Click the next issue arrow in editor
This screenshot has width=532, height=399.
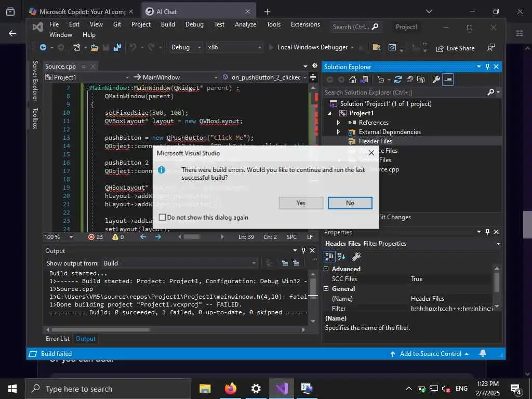[158, 237]
